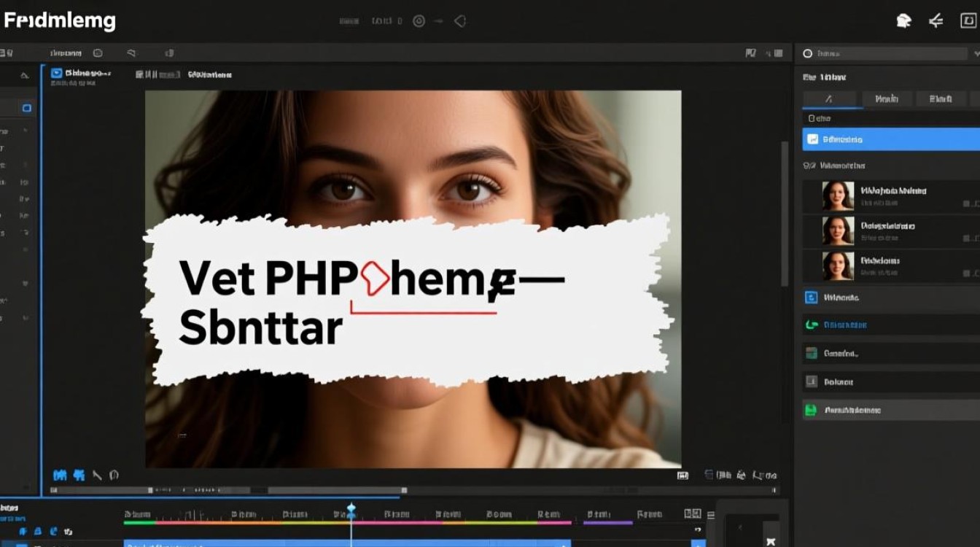
Task: Expand the dropdown chevron at the panel's top right
Action: coord(975,53)
